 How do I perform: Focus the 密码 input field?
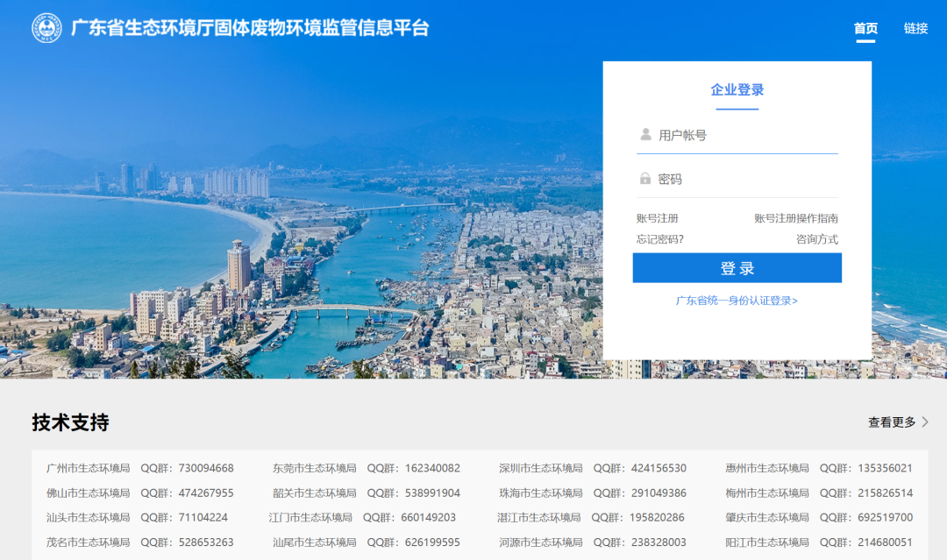coord(737,180)
